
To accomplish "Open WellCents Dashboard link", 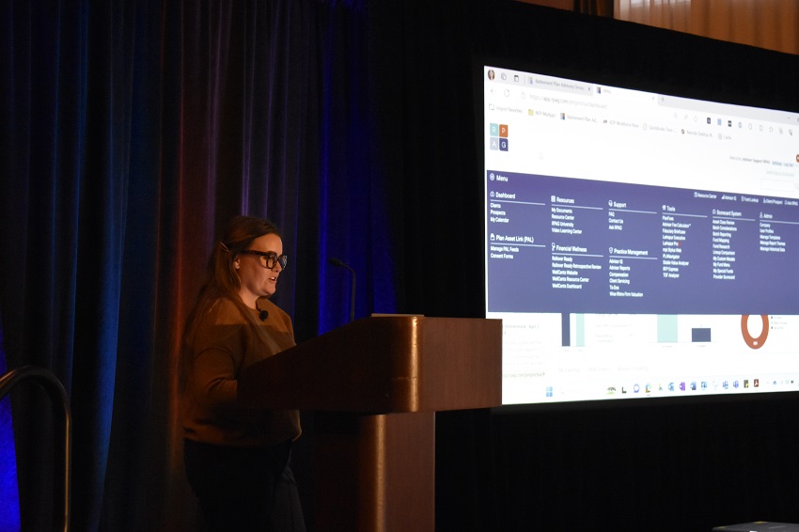I will (x=567, y=287).
